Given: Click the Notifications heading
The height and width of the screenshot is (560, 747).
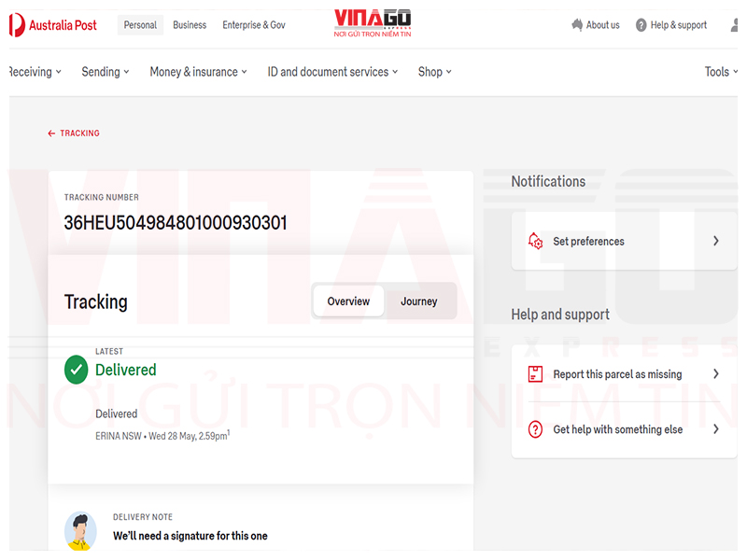Looking at the screenshot, I should 548,181.
